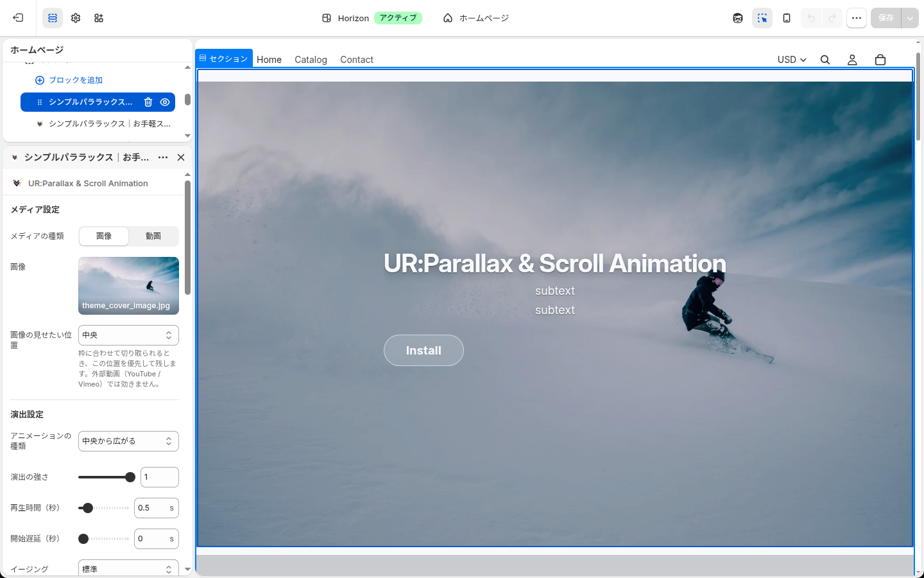
Task: Open the cart bag icon
Action: [880, 60]
